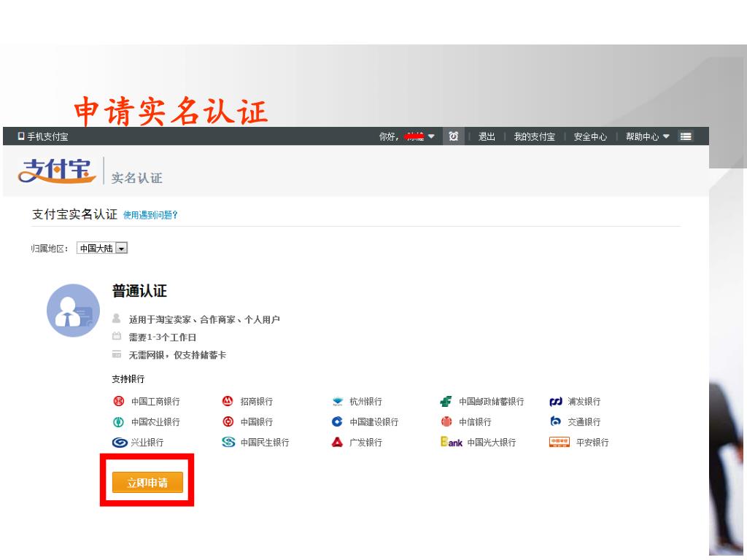Click the 招商银行 bank name text

click(256, 402)
